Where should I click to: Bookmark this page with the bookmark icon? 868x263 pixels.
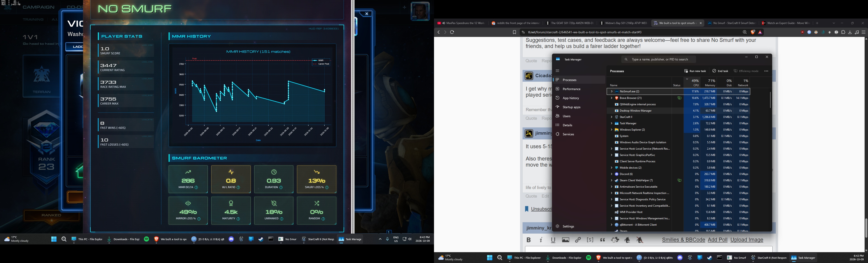514,32
